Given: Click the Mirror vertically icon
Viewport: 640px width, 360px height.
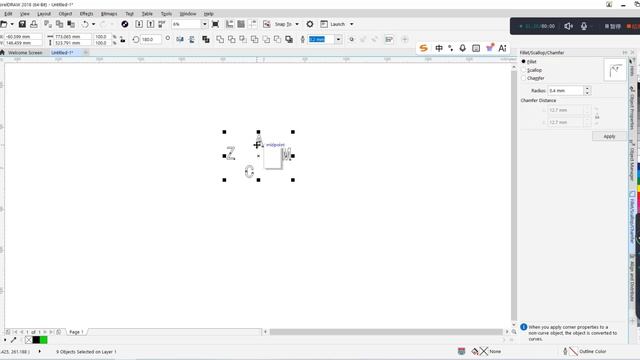Looking at the screenshot, I should point(191,40).
